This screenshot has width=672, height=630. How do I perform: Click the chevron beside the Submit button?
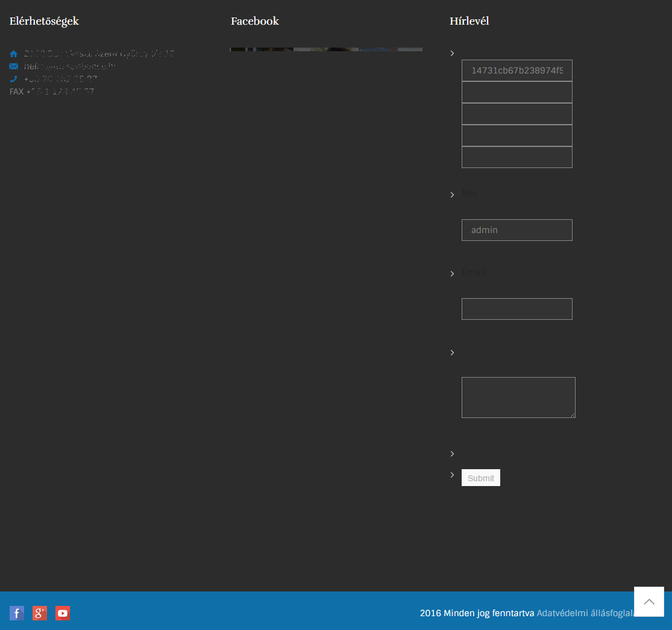(x=452, y=475)
